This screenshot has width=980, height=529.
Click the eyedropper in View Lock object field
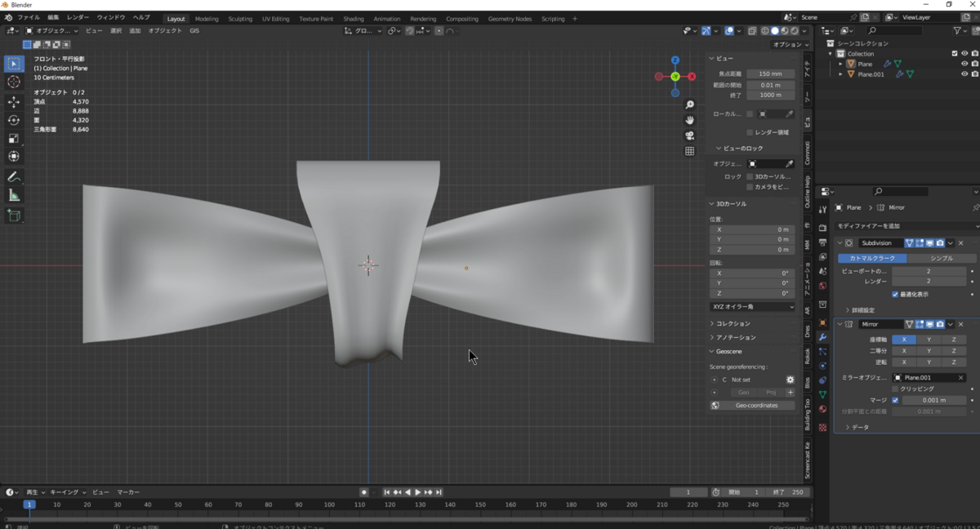coord(789,164)
